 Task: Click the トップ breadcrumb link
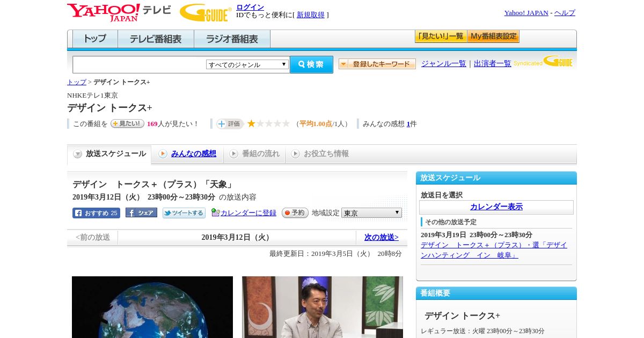click(77, 82)
